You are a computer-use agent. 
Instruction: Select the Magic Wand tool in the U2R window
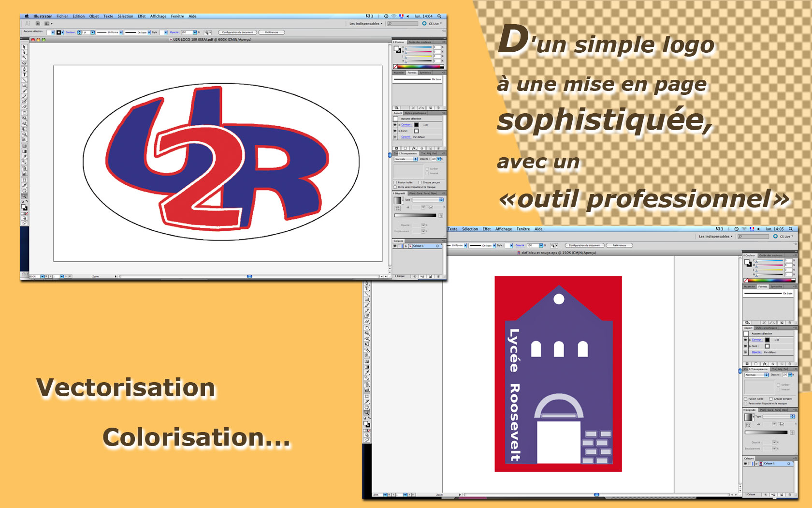pyautogui.click(x=24, y=58)
